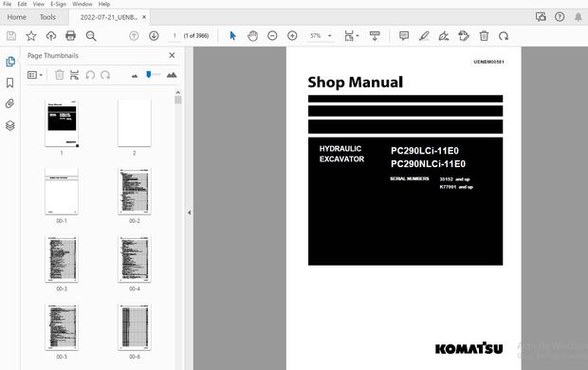The image size is (588, 370).
Task: Select thumbnail 00-2
Action: pyautogui.click(x=135, y=192)
